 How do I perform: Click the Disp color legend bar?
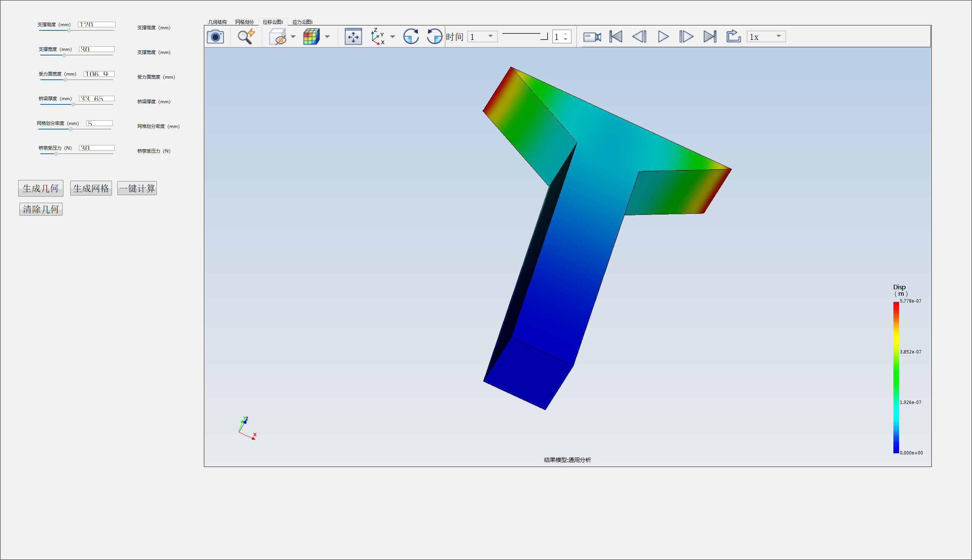896,377
